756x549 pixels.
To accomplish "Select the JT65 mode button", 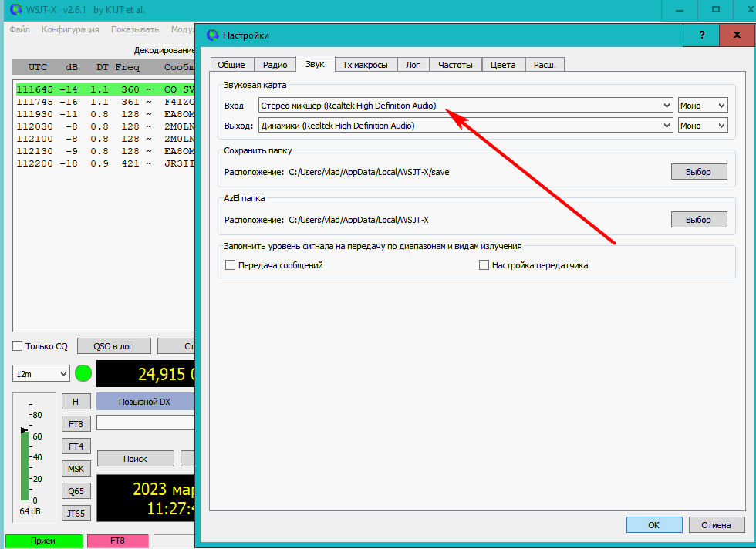I will pos(76,514).
